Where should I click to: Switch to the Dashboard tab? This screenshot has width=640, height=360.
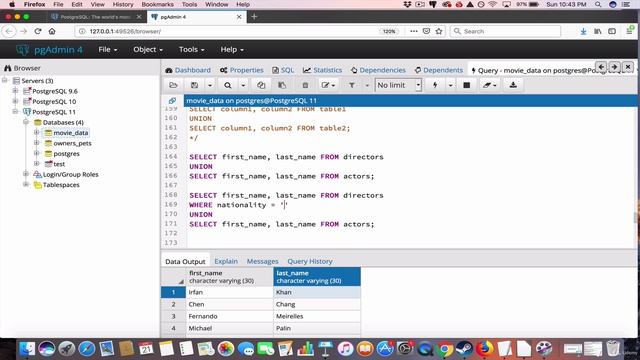pyautogui.click(x=188, y=70)
